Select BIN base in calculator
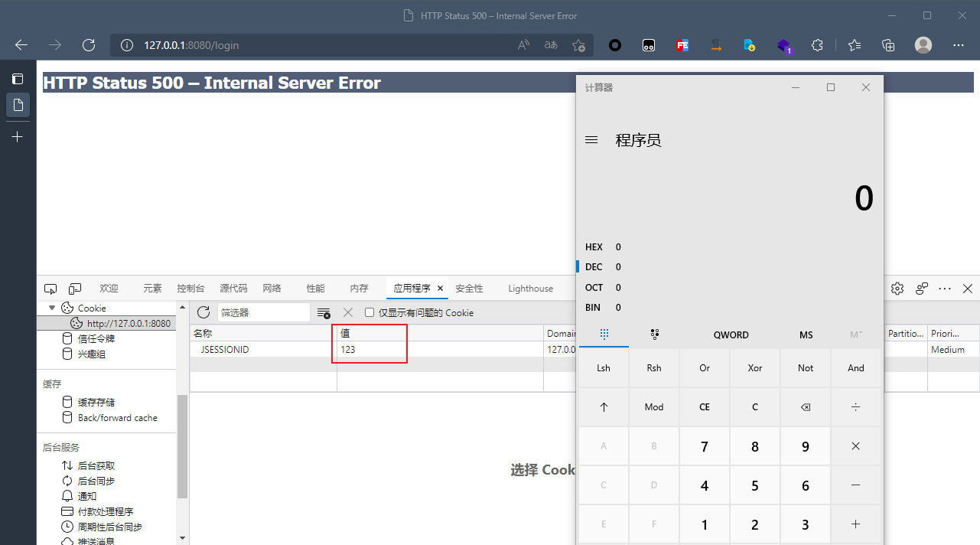 click(731, 308)
